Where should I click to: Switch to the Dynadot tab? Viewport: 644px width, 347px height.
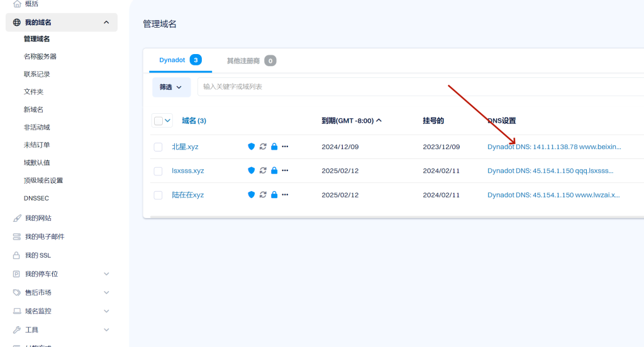tap(180, 60)
